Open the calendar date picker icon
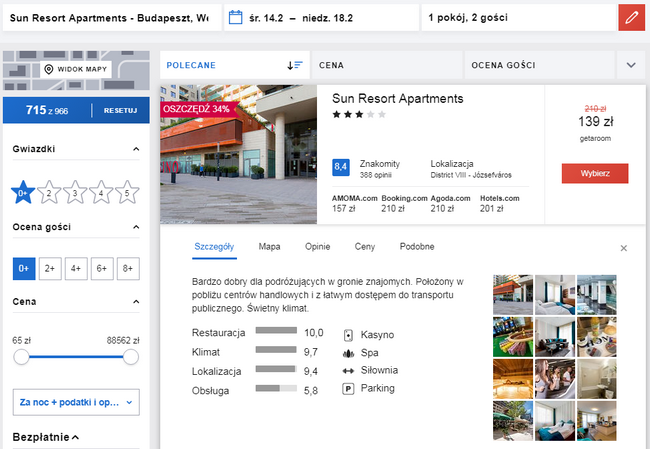The height and width of the screenshot is (449, 650). pos(235,18)
